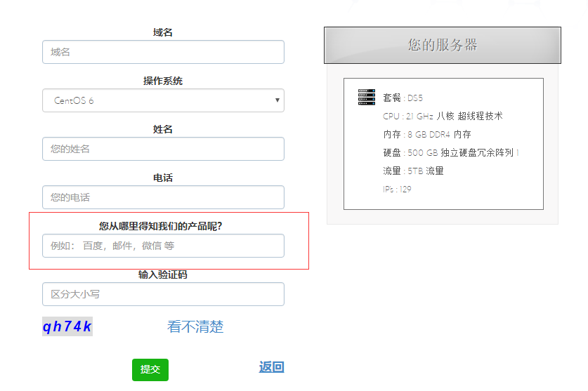The height and width of the screenshot is (391, 588).
Task: Select the 流量 5TB line
Action: (413, 171)
